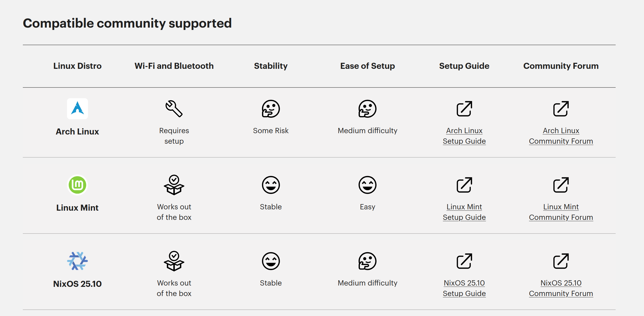This screenshot has height=316, width=644.
Task: Click external link icon above NixOS 25.10 Setup Guide
Action: point(464,261)
